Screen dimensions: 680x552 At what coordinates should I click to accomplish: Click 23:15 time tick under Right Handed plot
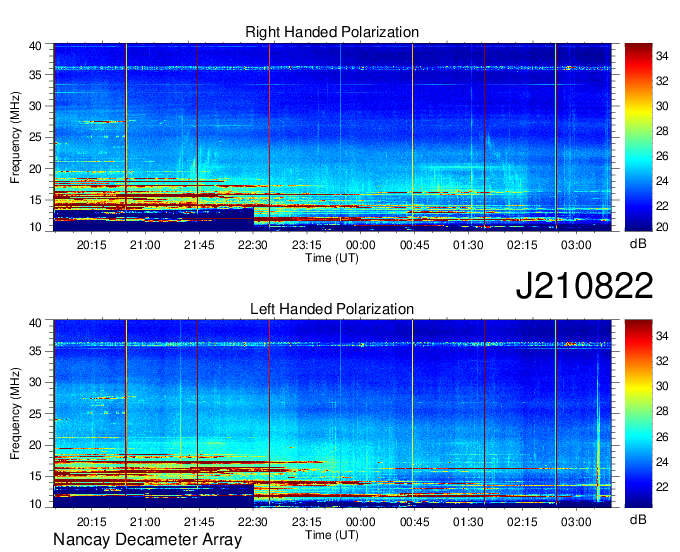tap(307, 245)
